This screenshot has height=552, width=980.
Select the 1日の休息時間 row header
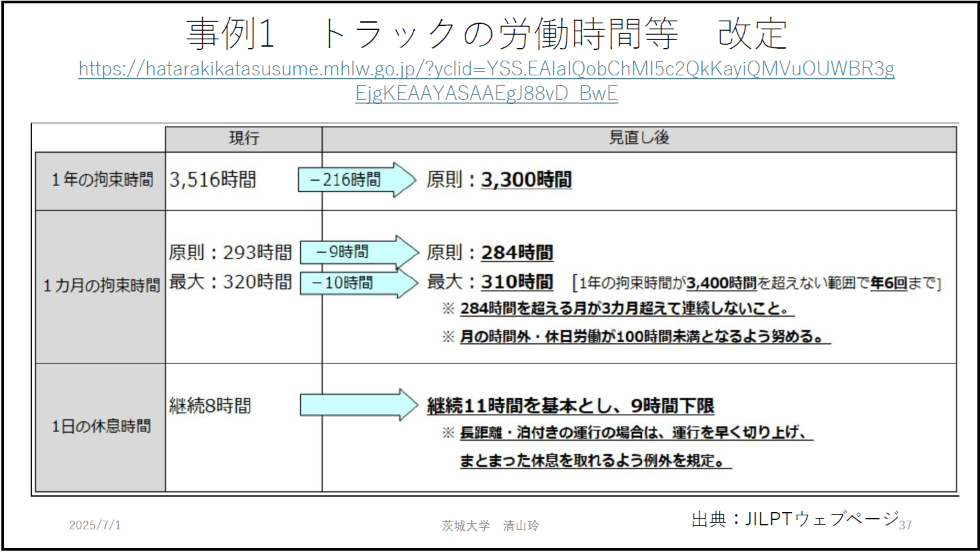pyautogui.click(x=101, y=427)
